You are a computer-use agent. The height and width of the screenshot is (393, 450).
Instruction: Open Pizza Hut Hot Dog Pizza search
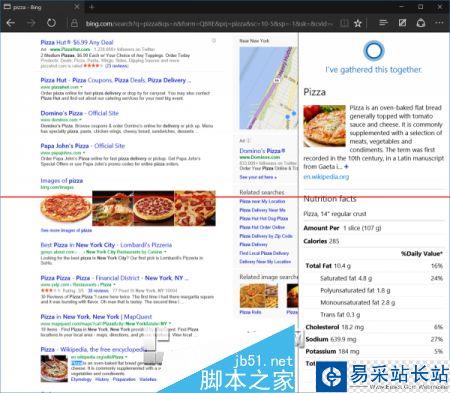pos(263,218)
